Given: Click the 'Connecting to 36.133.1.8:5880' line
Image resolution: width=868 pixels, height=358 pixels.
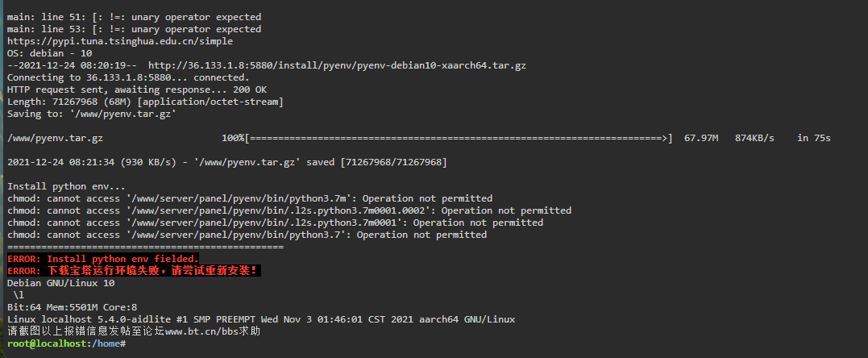Looking at the screenshot, I should (128, 77).
